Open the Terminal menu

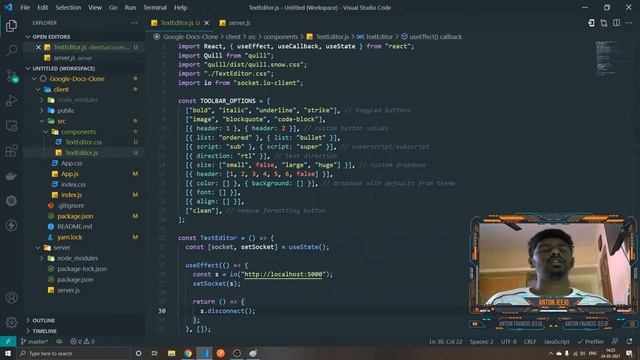point(155,7)
